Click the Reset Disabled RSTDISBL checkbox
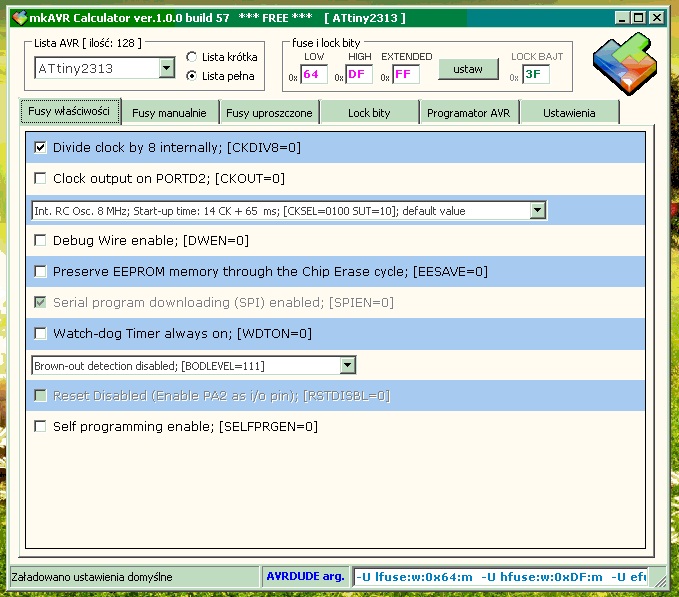This screenshot has width=679, height=597. tap(40, 396)
